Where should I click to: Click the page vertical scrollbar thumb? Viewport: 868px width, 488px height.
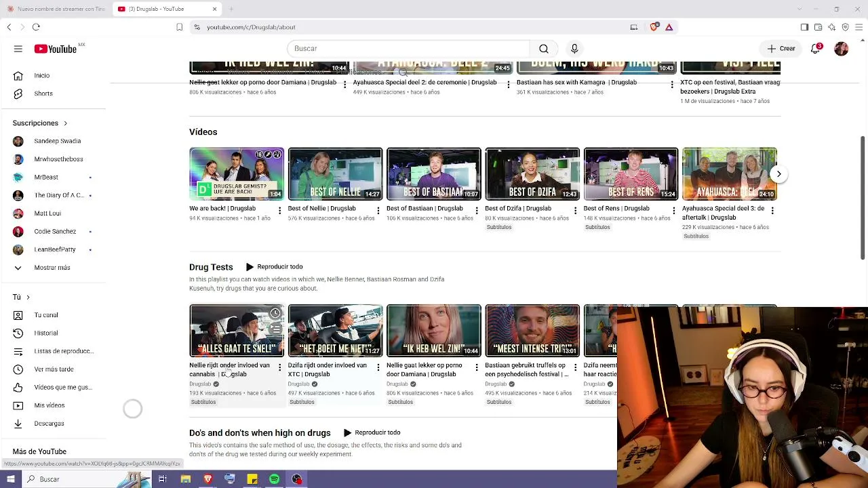tap(863, 197)
